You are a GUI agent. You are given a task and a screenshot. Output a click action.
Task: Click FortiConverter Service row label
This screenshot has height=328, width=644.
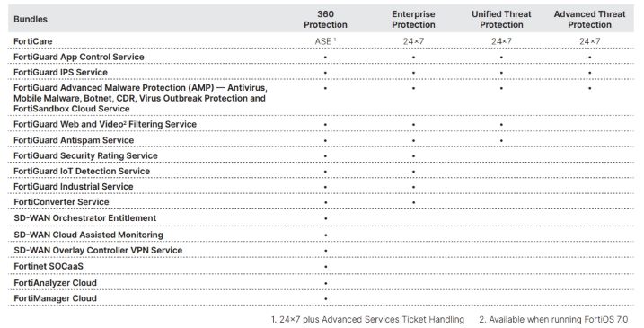tap(61, 202)
